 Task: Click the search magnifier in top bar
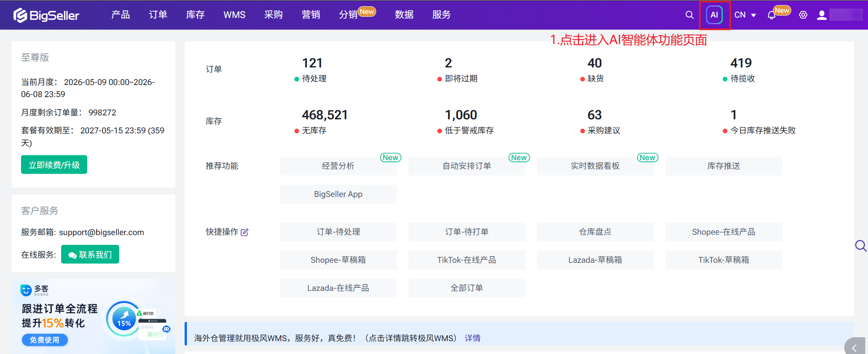point(689,15)
